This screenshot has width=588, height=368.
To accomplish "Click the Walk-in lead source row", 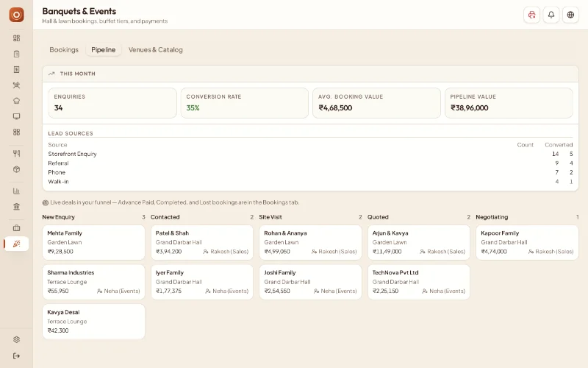I will click(310, 181).
